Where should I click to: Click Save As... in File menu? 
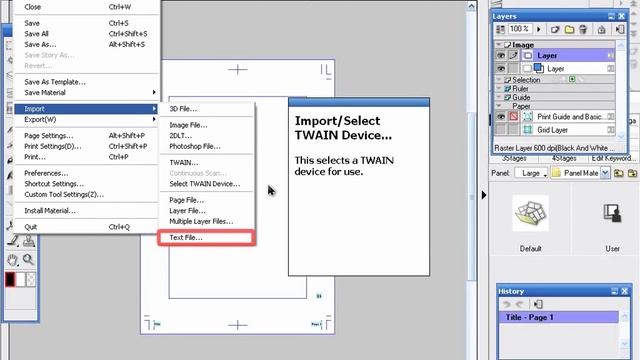pos(86,44)
